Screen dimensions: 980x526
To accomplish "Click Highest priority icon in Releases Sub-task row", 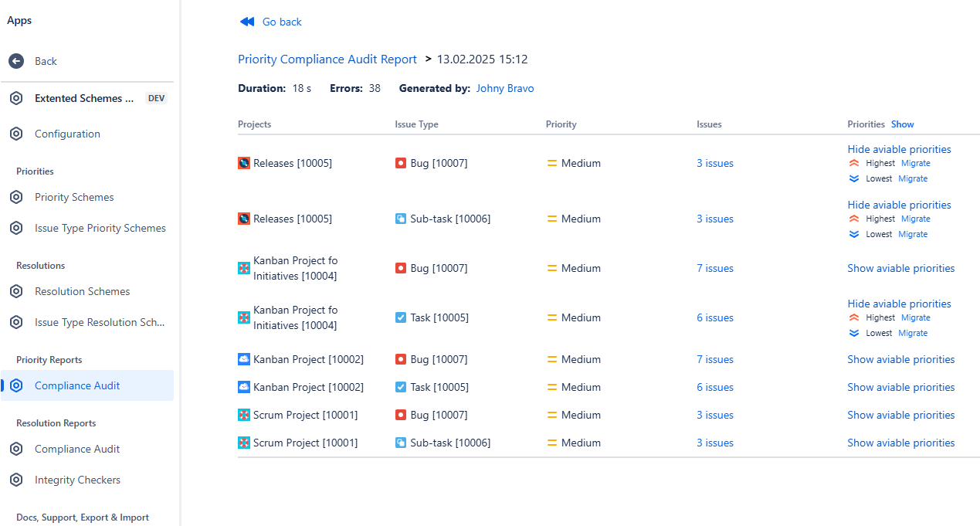I will coord(854,219).
